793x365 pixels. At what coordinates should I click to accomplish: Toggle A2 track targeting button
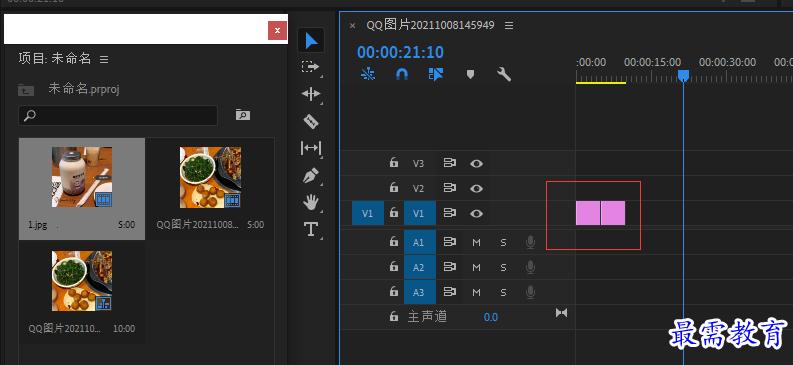(x=419, y=267)
